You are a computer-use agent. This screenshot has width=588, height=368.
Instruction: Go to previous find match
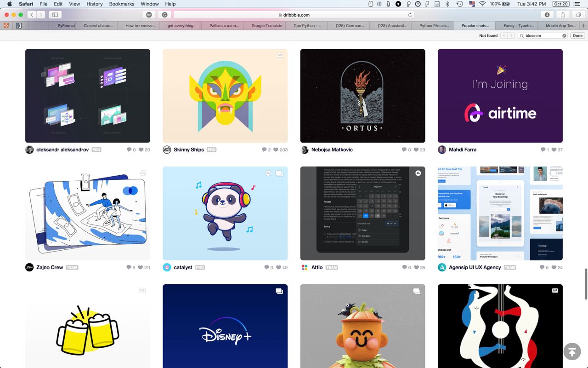coord(504,35)
